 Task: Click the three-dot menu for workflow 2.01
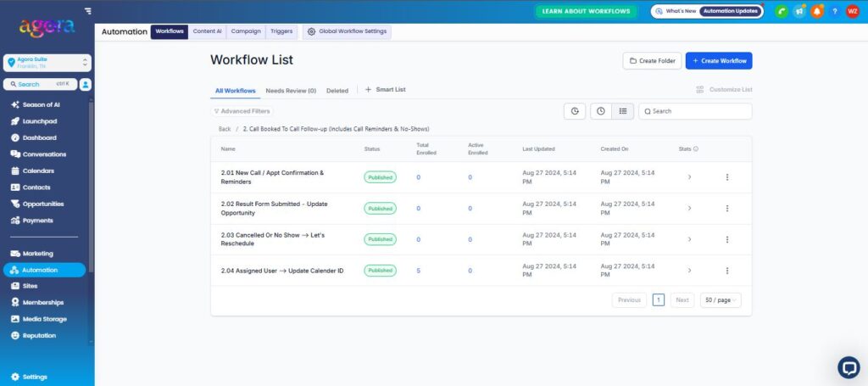[726, 177]
